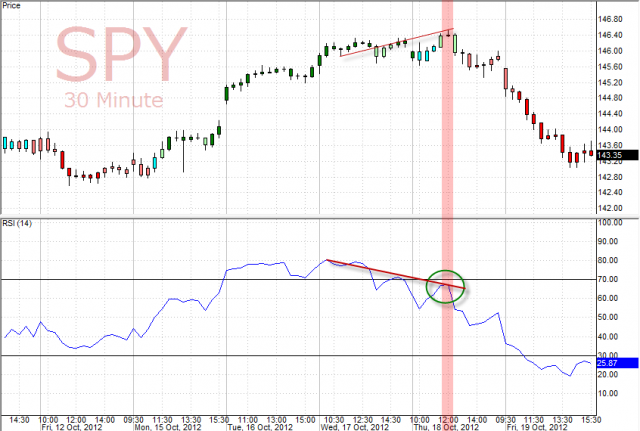Click the 15:00 time axis label
Image resolution: width=640 pixels, height=431 pixels.
pos(305,420)
